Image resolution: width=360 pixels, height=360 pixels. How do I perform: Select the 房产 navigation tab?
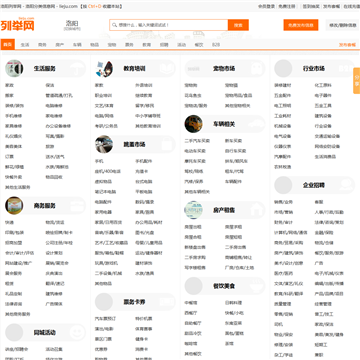60,44
